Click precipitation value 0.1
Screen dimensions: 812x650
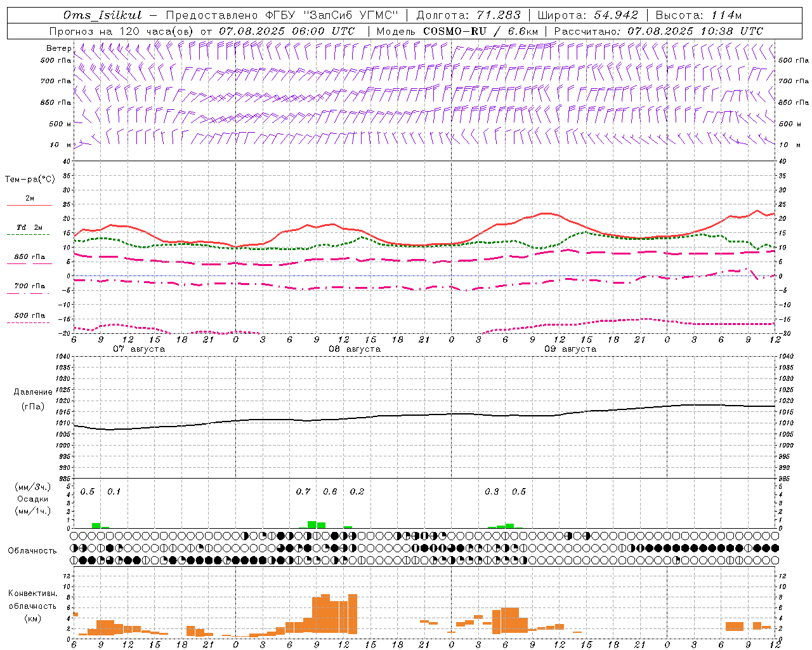point(114,492)
